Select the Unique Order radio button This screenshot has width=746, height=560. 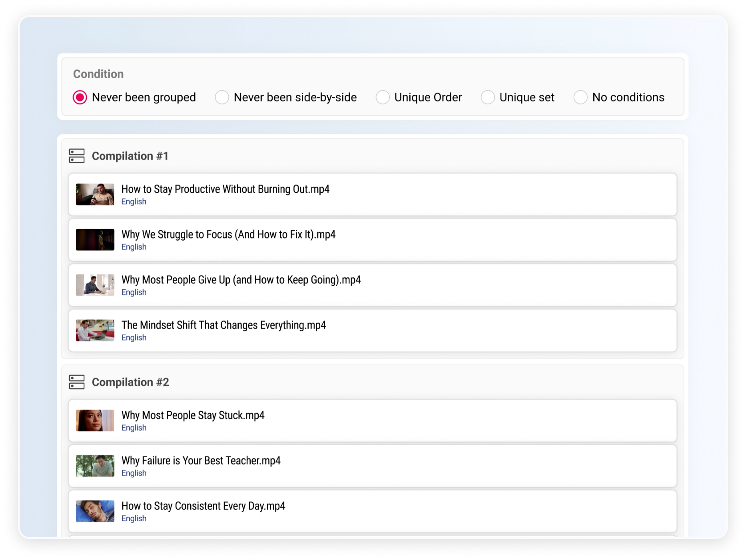click(383, 98)
